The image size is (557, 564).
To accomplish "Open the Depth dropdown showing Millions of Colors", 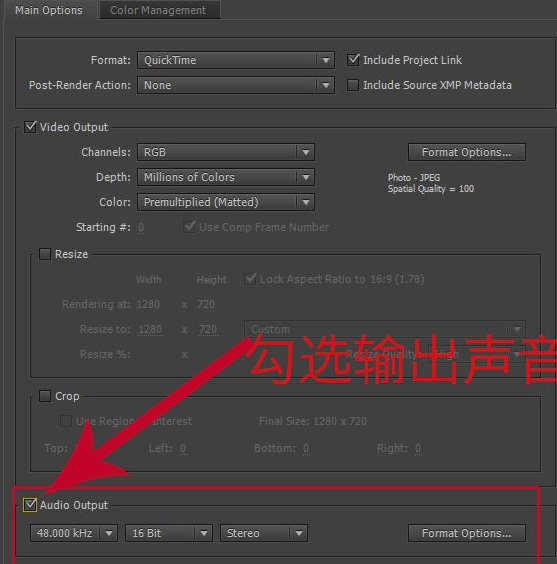I will point(226,177).
